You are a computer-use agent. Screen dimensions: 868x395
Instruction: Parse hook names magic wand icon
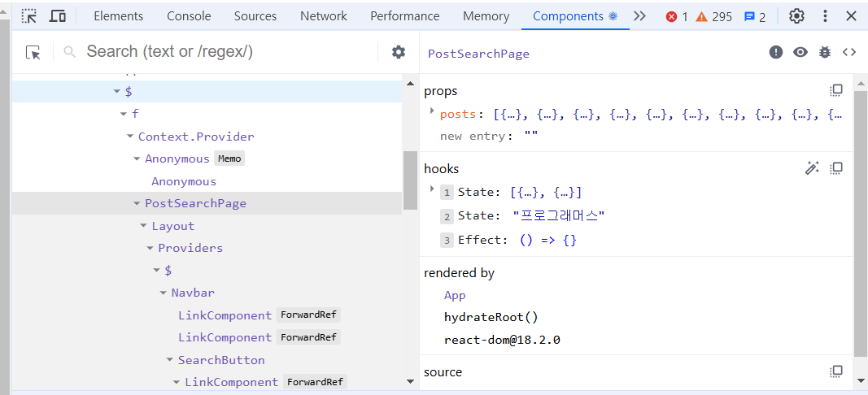pos(812,168)
